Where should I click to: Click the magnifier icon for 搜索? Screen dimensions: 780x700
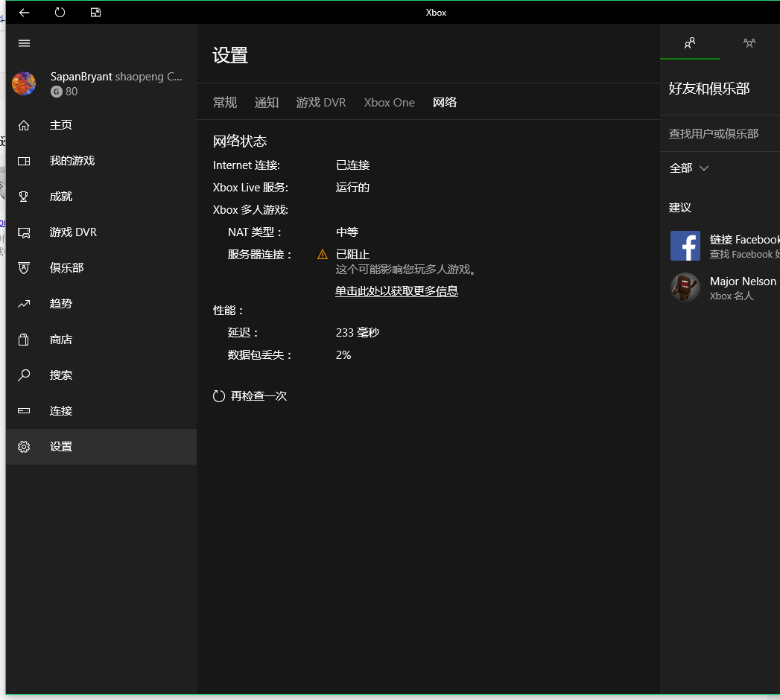24,375
